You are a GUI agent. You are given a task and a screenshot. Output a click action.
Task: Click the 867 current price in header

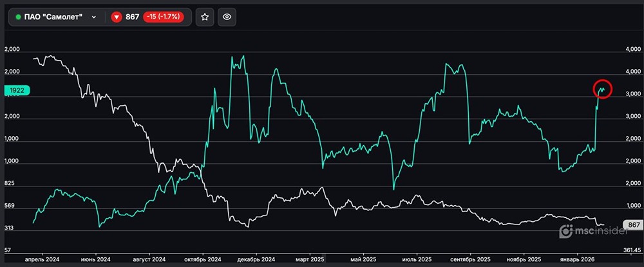(132, 17)
